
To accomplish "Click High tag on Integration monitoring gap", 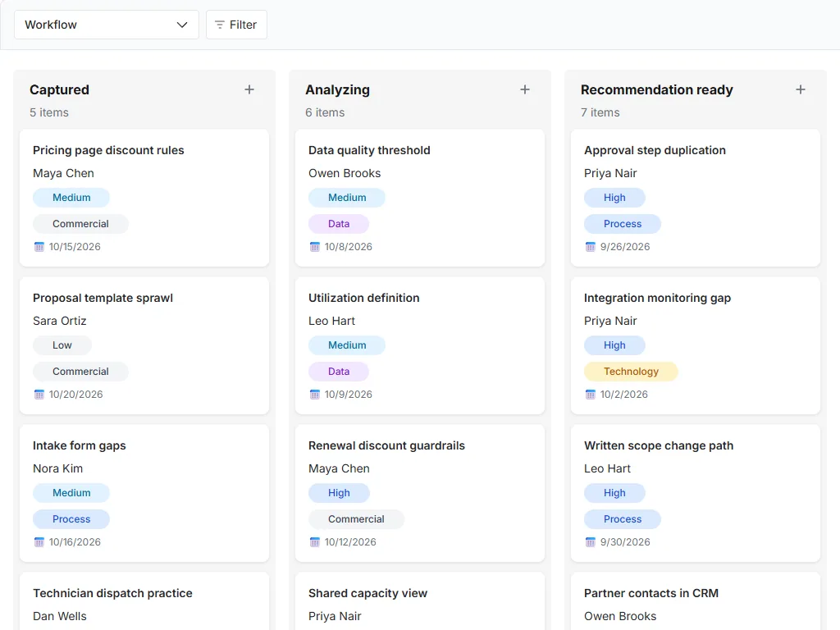I will 614,345.
